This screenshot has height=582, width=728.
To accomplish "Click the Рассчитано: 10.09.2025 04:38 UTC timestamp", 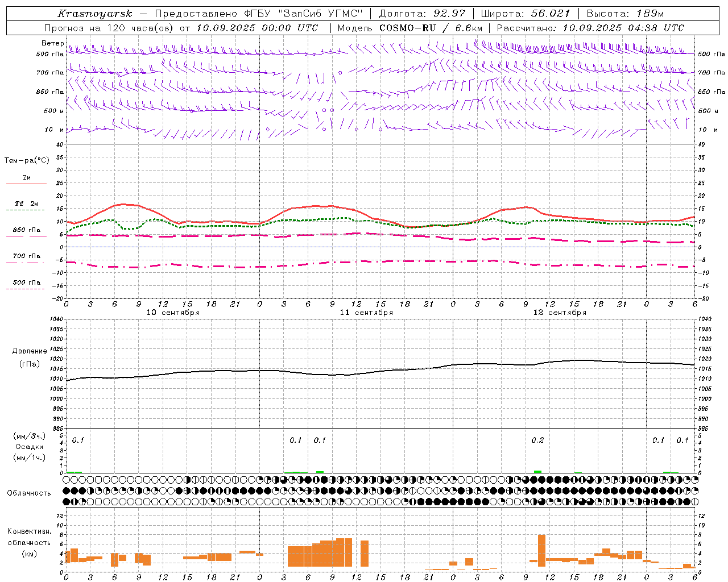I will point(590,28).
